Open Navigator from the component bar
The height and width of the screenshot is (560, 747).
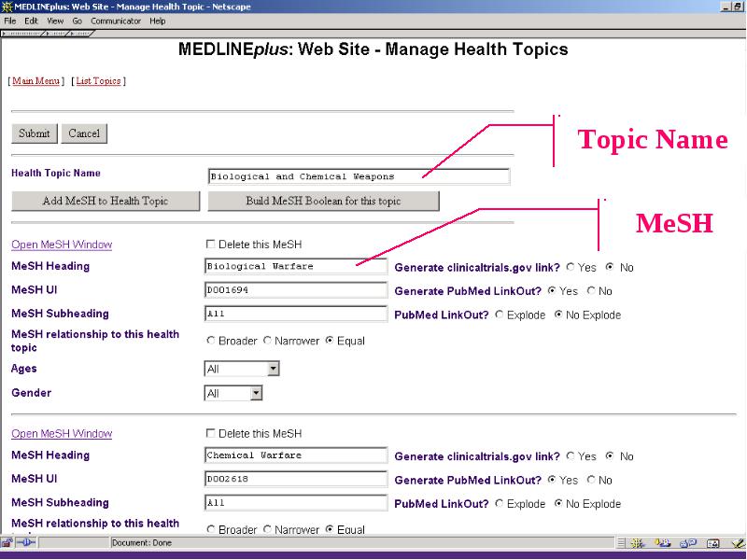click(x=638, y=543)
